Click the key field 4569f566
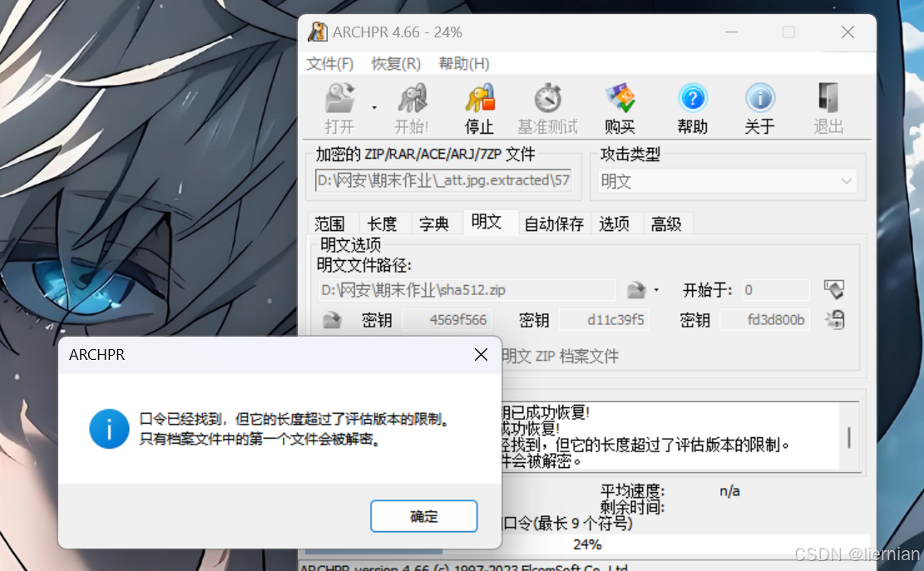The width and height of the screenshot is (924, 571). (447, 320)
